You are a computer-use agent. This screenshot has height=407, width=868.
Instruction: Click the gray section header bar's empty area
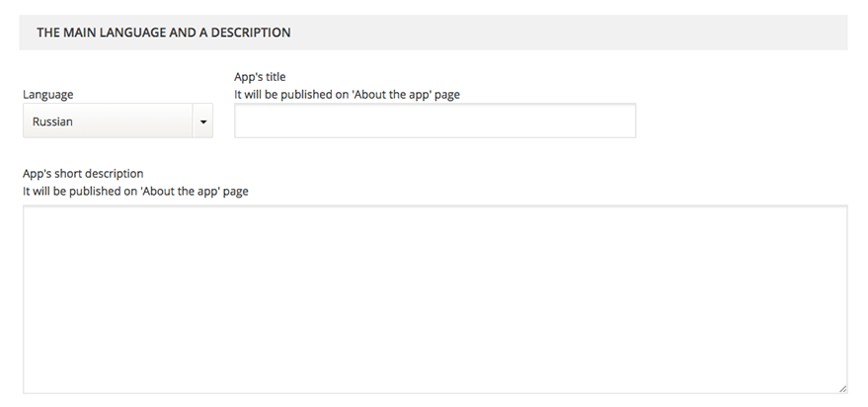click(x=592, y=33)
